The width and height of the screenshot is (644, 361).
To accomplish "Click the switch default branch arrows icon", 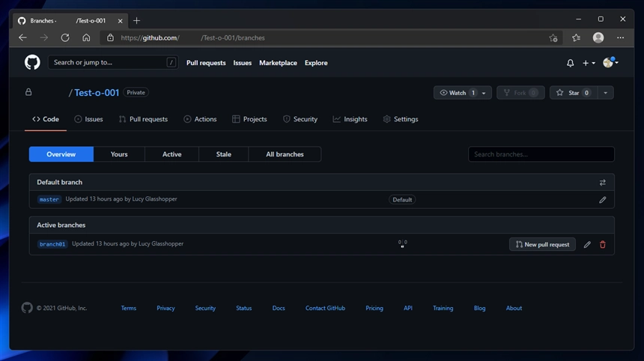I will click(603, 182).
